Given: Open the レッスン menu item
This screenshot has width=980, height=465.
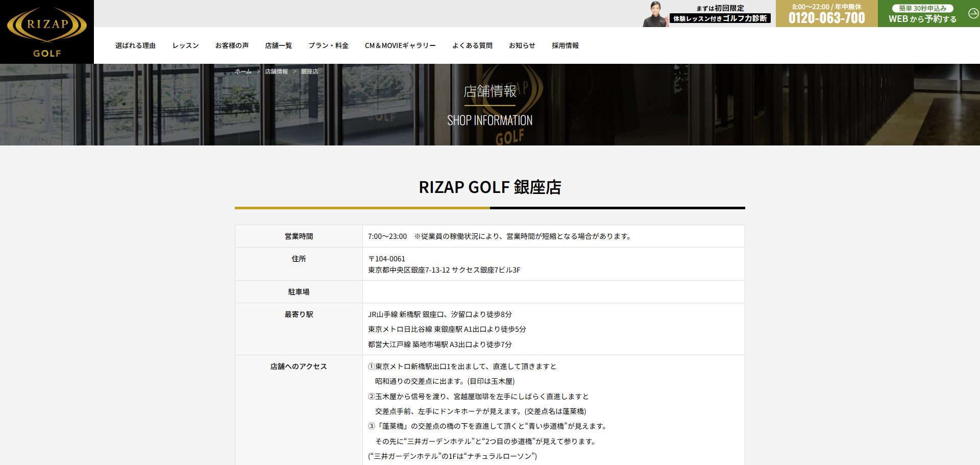Looking at the screenshot, I should point(185,45).
